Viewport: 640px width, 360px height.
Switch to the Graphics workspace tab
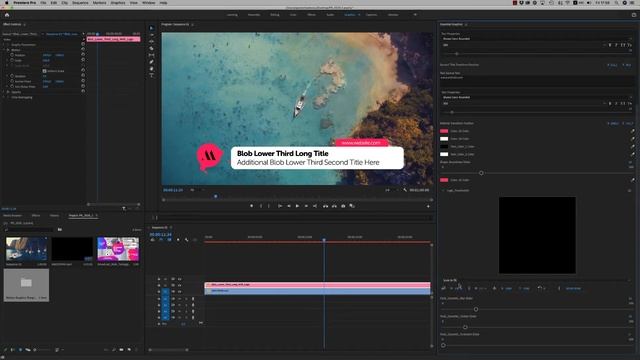(350, 15)
